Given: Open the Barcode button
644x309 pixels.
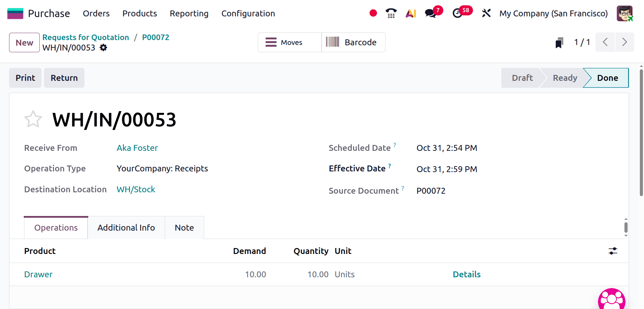Looking at the screenshot, I should click(x=353, y=43).
